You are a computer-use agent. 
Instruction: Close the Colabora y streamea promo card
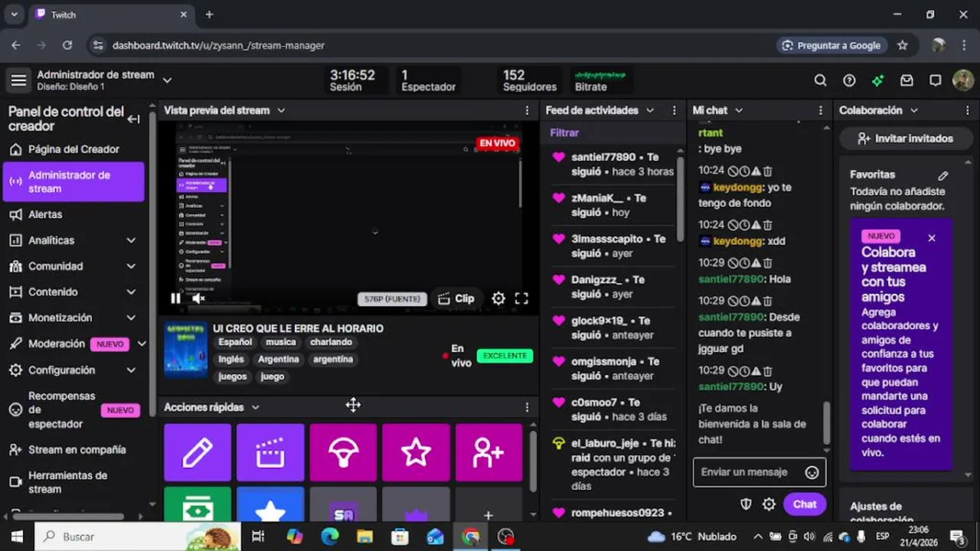[x=932, y=238]
